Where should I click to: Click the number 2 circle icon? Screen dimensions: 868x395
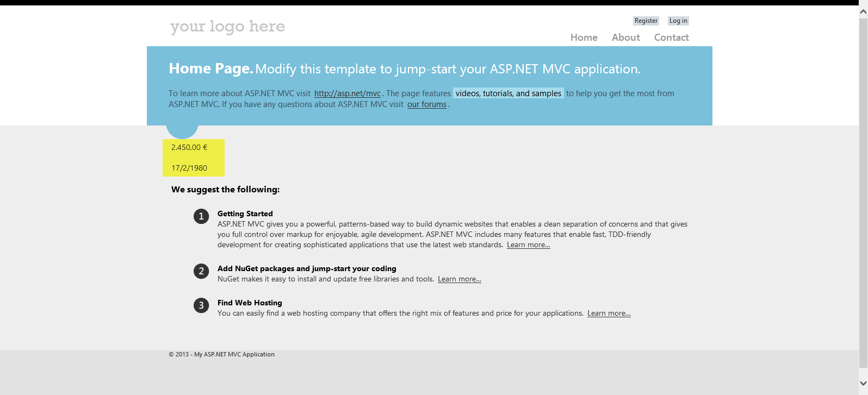[201, 271]
